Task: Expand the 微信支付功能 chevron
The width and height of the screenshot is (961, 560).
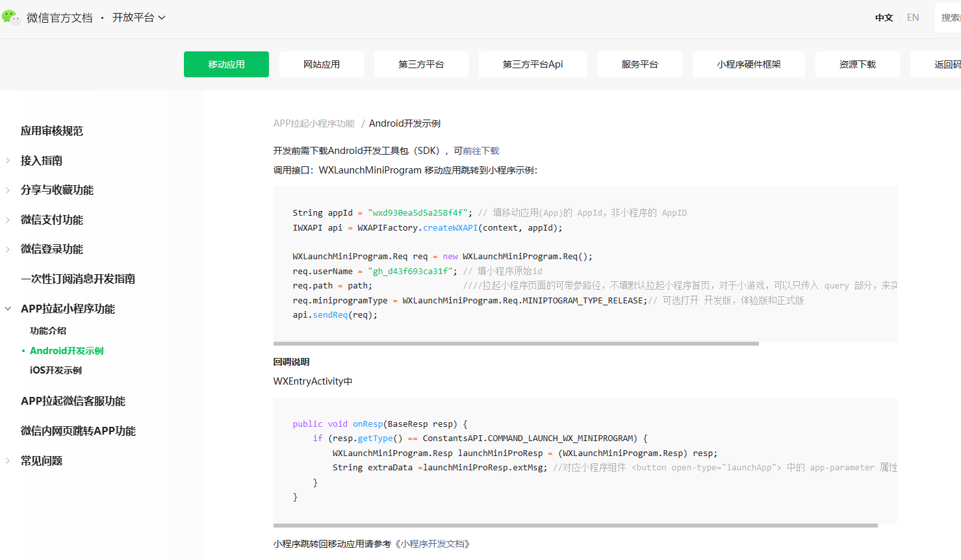Action: point(8,220)
